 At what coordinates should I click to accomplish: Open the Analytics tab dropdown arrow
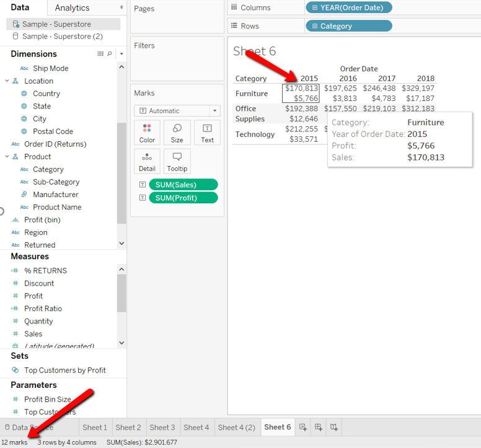121,7
